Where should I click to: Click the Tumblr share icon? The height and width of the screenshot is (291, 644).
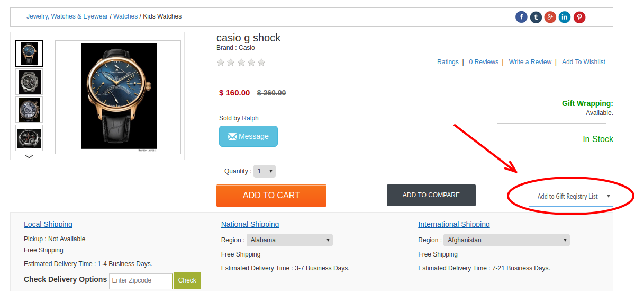click(536, 17)
